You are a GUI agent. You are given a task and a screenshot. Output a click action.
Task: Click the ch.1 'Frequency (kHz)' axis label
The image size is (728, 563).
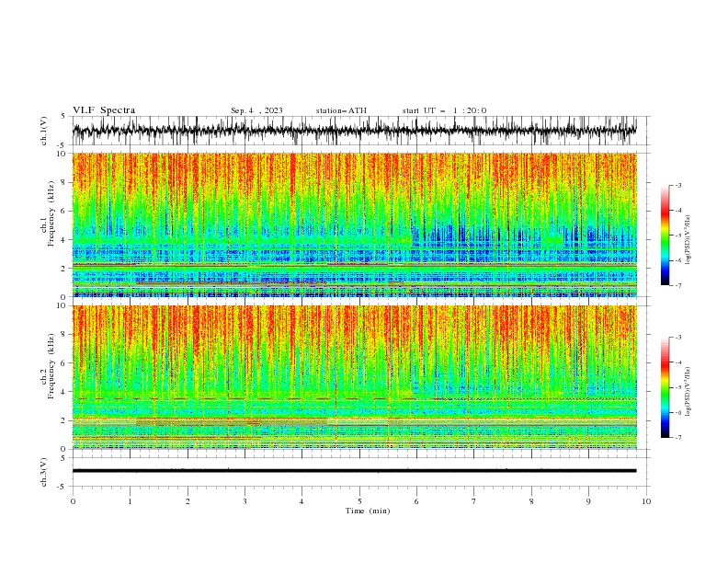51,213
